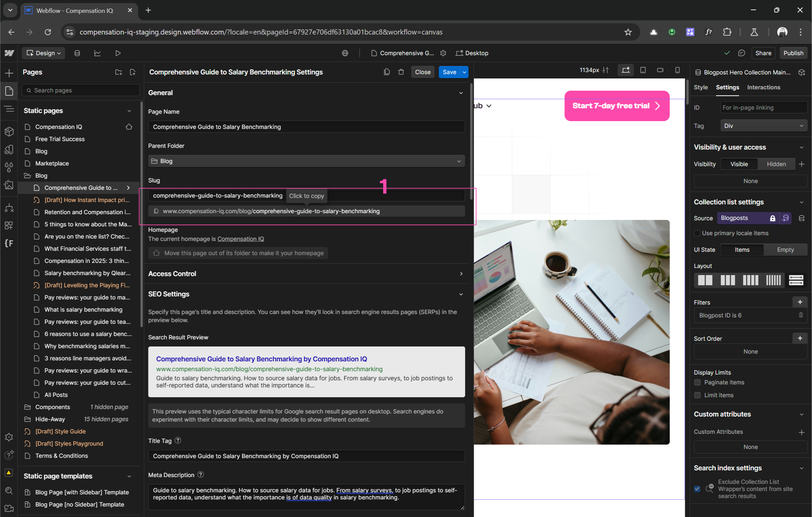Open the Parent Folder Blog dropdown
812x517 pixels.
pos(306,161)
